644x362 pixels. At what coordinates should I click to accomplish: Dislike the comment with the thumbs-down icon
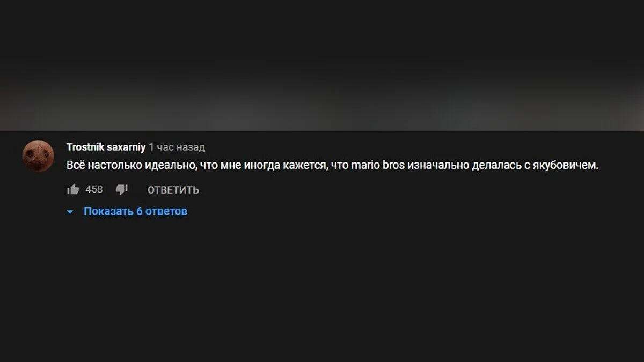(x=122, y=189)
